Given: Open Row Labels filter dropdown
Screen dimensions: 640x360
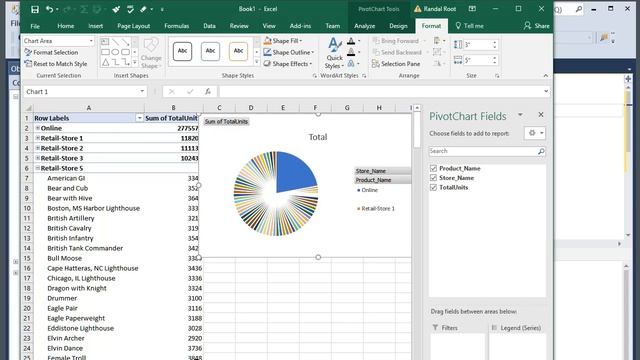Looking at the screenshot, I should [x=139, y=118].
